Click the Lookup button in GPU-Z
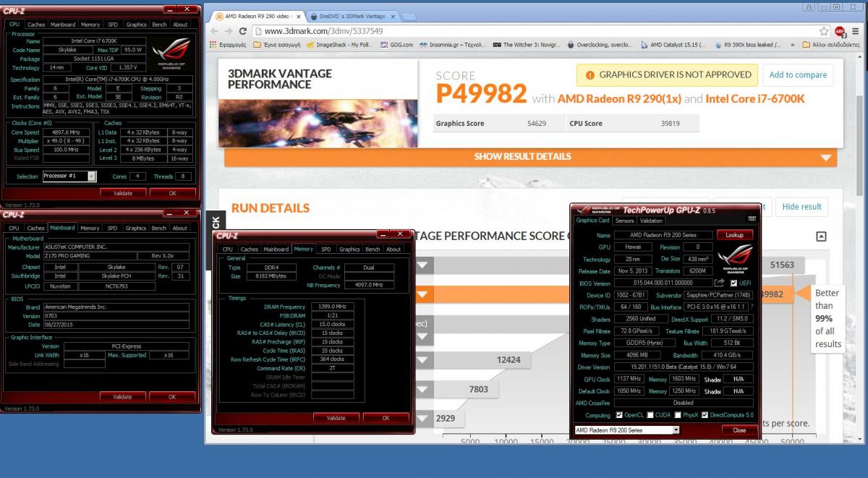Viewport: 868px width, 478px height. tap(735, 235)
